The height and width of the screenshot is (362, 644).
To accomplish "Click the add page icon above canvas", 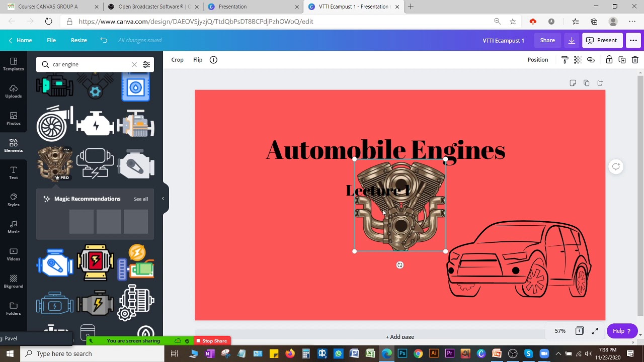I will (600, 83).
